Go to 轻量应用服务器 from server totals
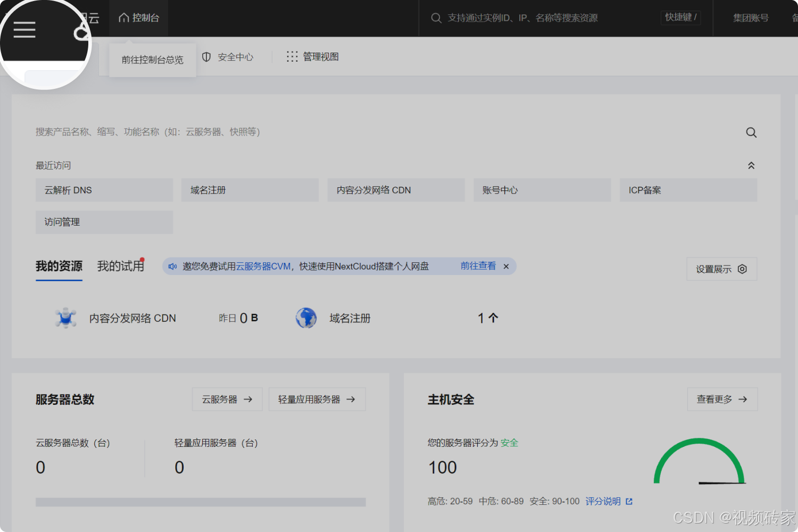 [317, 400]
